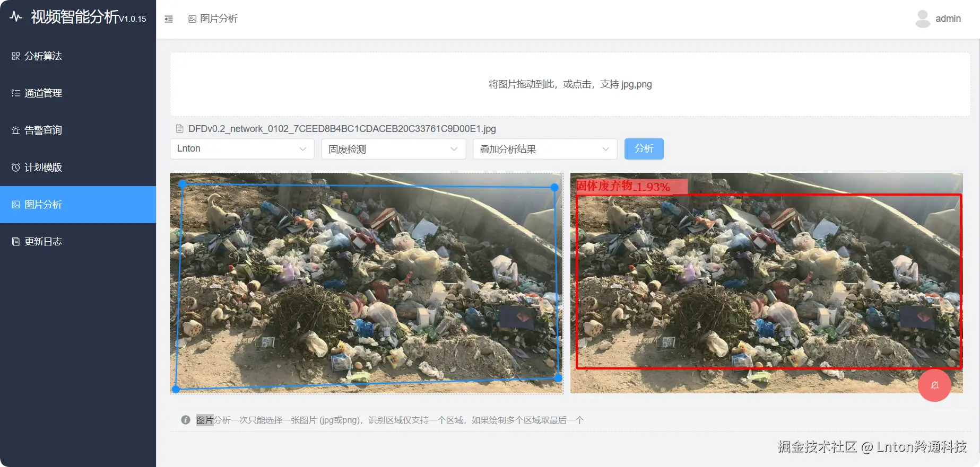The height and width of the screenshot is (467, 980).
Task: Click the top-right blue region handle on source image
Action: tap(554, 187)
